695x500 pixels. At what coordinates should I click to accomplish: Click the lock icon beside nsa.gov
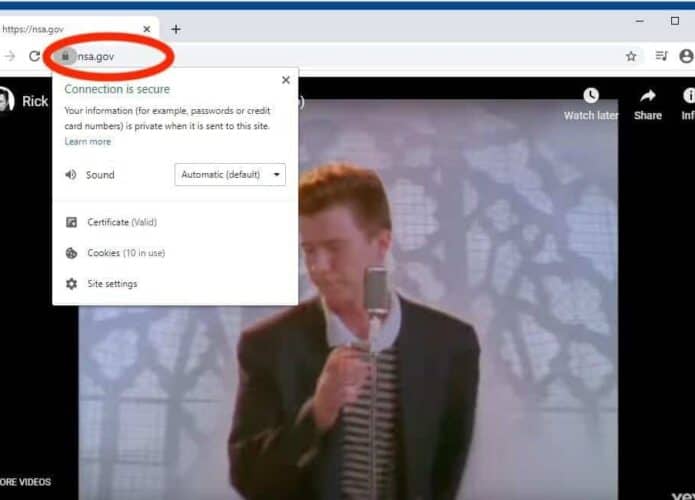pos(66,56)
